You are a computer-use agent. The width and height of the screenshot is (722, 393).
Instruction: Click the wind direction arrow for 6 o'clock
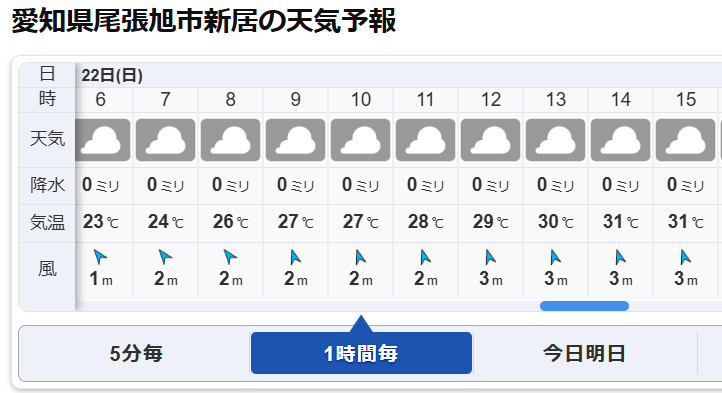click(100, 257)
